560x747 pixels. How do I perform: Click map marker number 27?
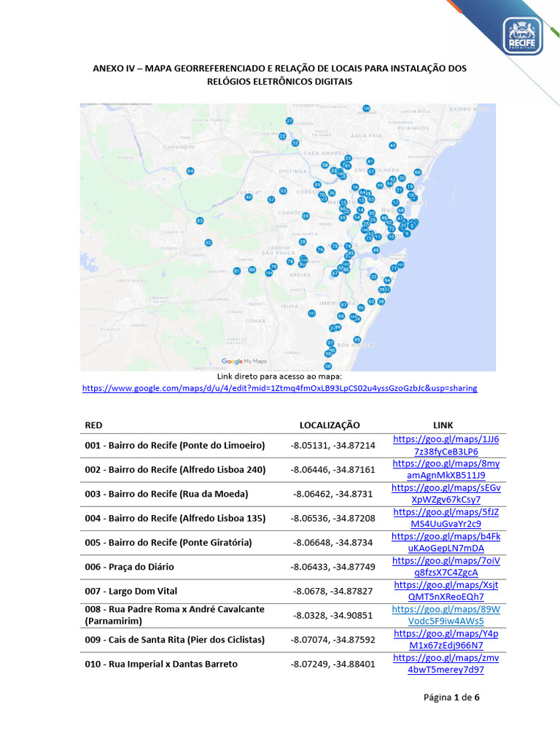(289, 121)
